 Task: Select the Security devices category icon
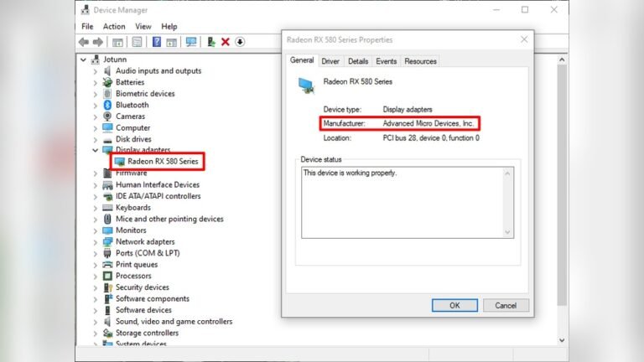[x=107, y=287]
